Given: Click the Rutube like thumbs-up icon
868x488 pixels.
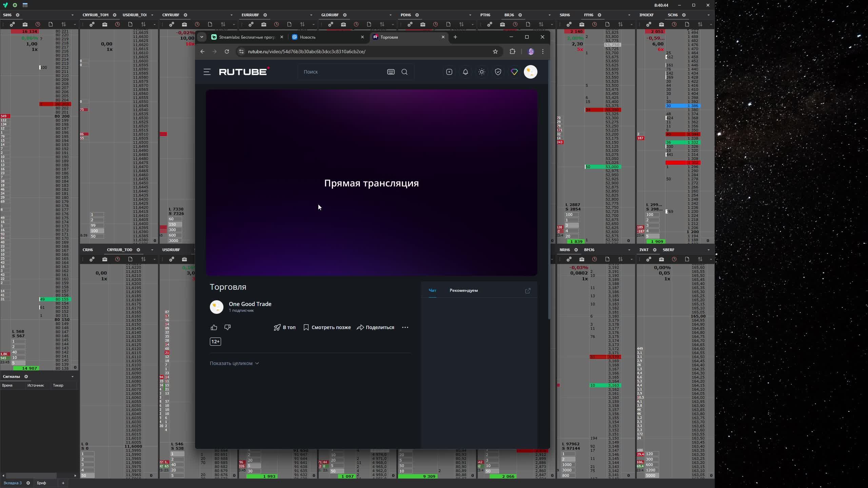Looking at the screenshot, I should pos(214,327).
